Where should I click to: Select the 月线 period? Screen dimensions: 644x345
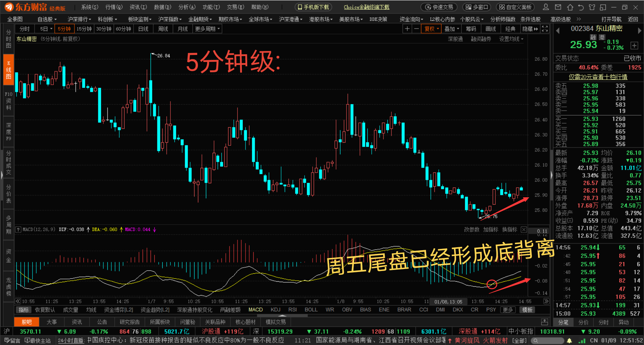tap(183, 29)
